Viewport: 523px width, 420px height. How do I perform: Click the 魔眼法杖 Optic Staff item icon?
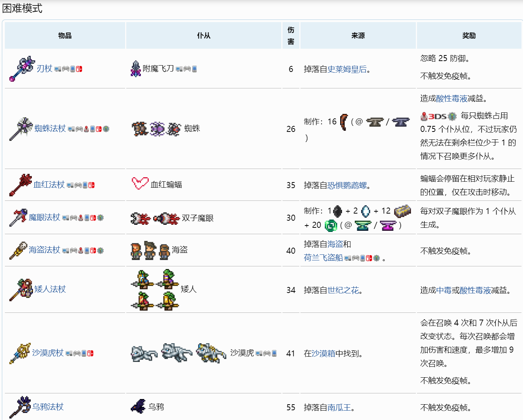[x=18, y=218]
